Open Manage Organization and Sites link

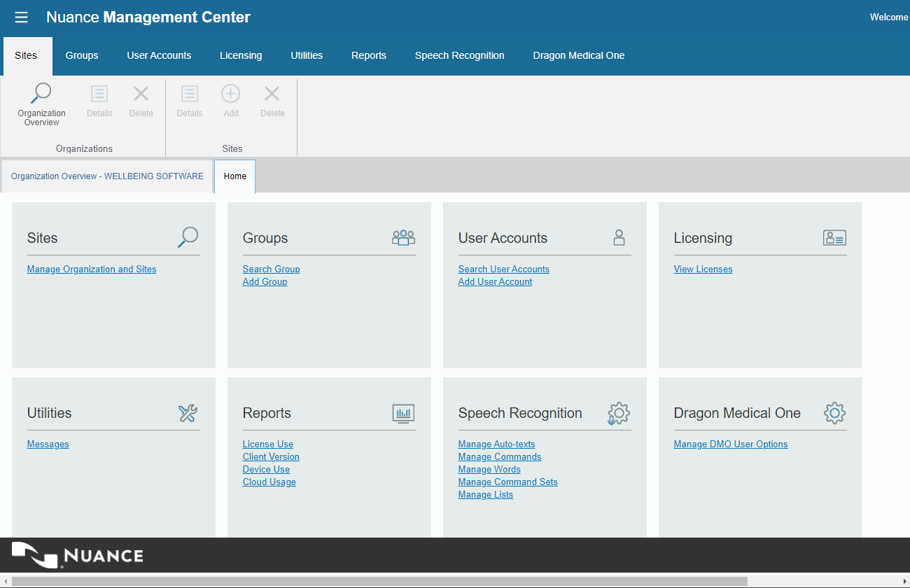point(92,269)
